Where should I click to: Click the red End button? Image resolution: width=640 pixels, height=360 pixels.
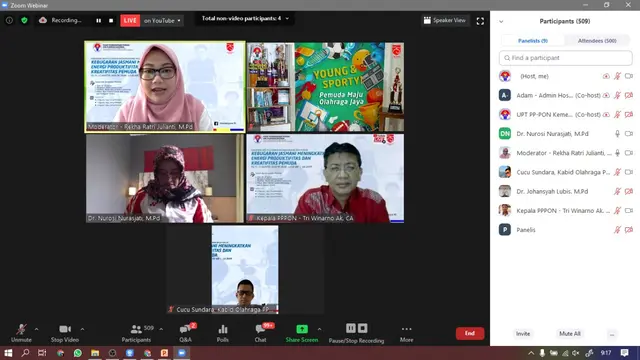click(470, 333)
